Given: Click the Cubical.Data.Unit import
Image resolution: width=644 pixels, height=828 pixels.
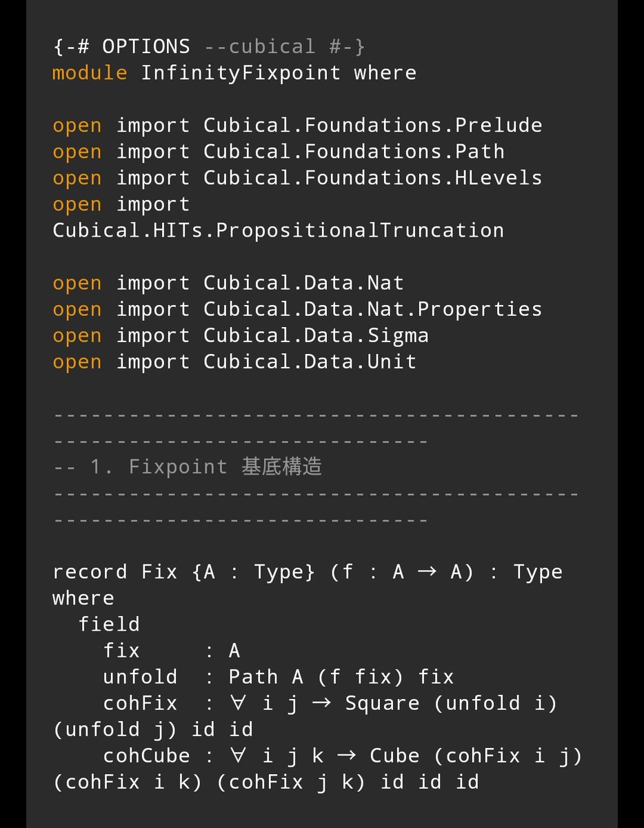Looking at the screenshot, I should (x=310, y=362).
